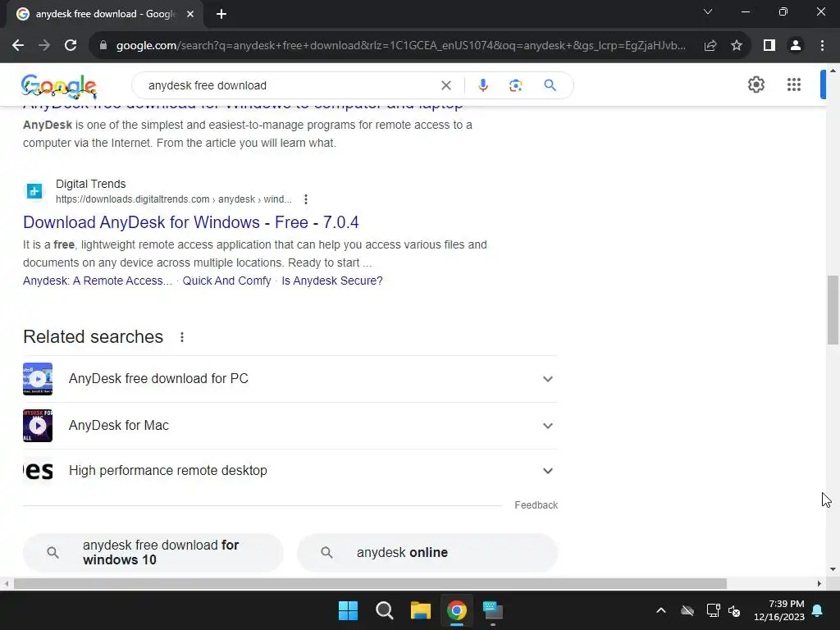Click muted volume tray icon
Screen dimensions: 840x630
point(734,610)
